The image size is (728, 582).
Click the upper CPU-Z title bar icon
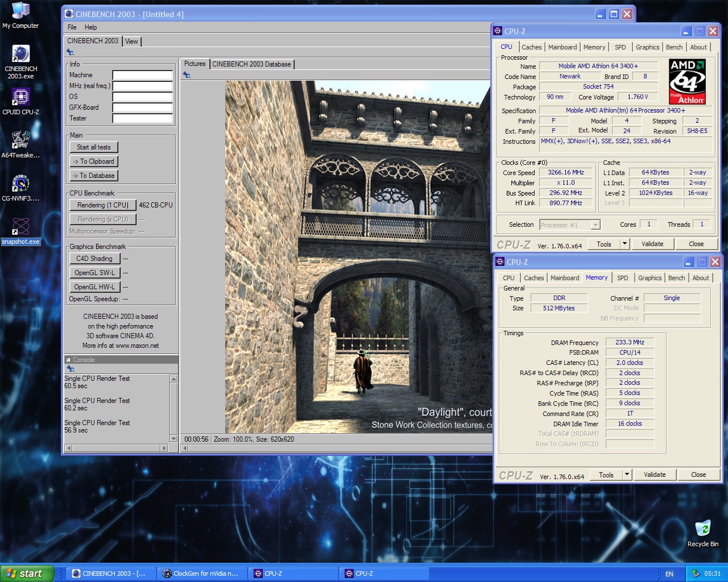click(498, 31)
